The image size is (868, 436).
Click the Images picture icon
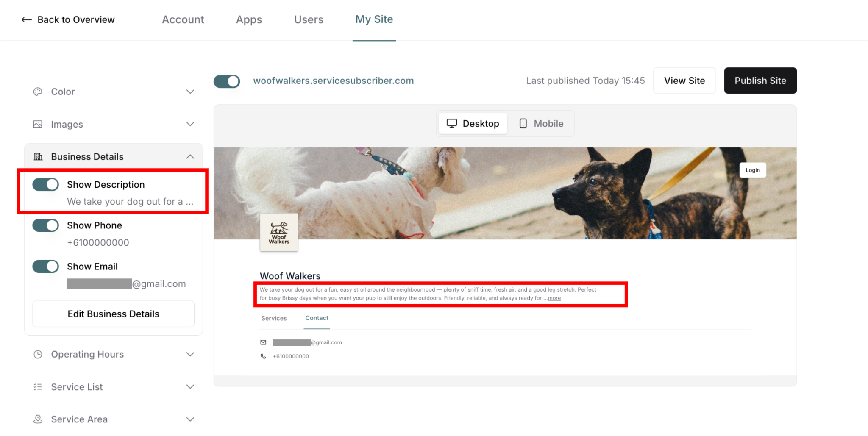[38, 124]
